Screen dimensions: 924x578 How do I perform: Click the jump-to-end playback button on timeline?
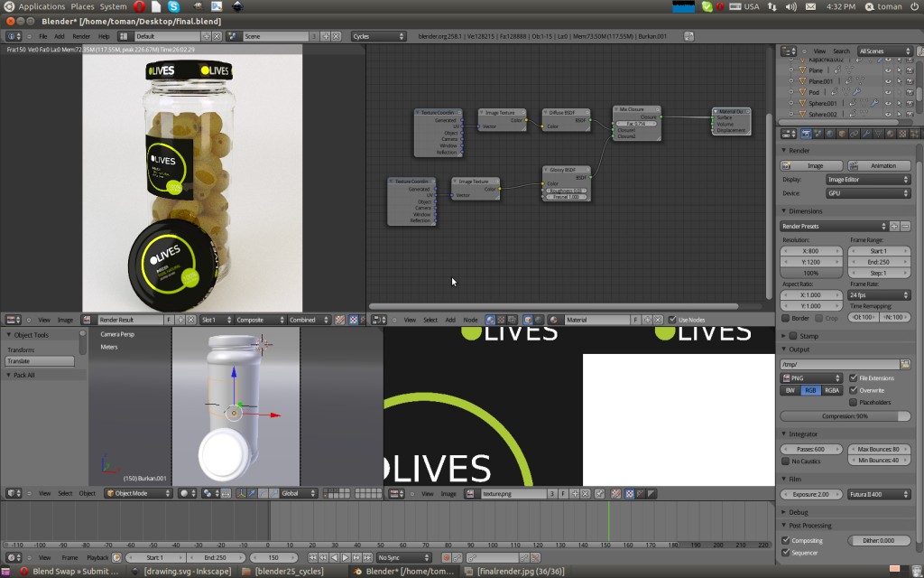coord(366,557)
